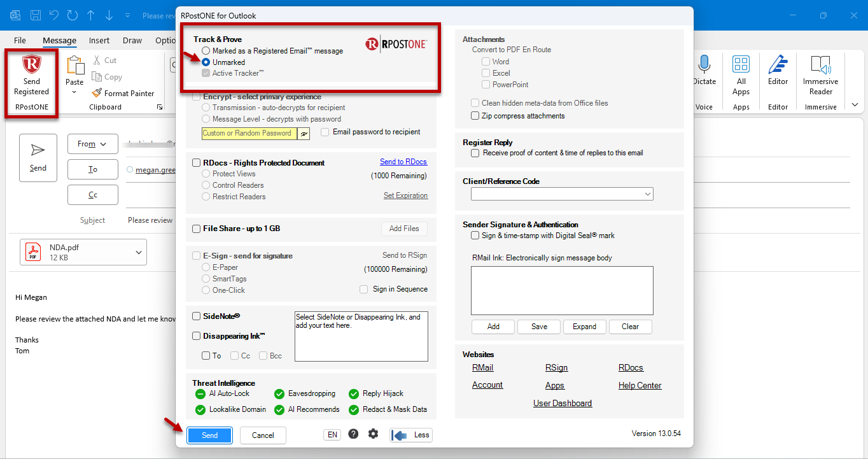Expand the NDA.pdf attachment dropdown arrow

click(x=139, y=253)
